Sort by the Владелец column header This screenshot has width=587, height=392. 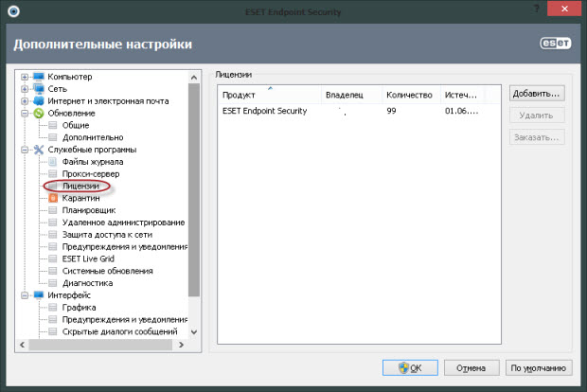point(351,95)
